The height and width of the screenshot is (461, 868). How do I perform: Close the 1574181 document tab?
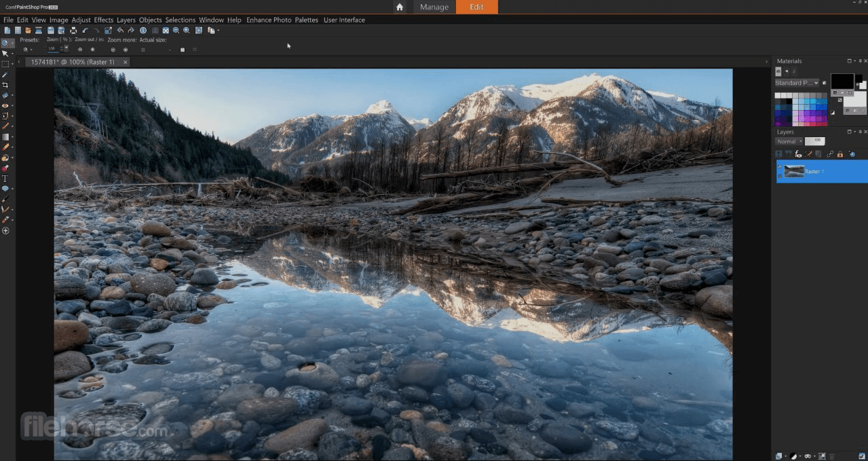pos(125,62)
